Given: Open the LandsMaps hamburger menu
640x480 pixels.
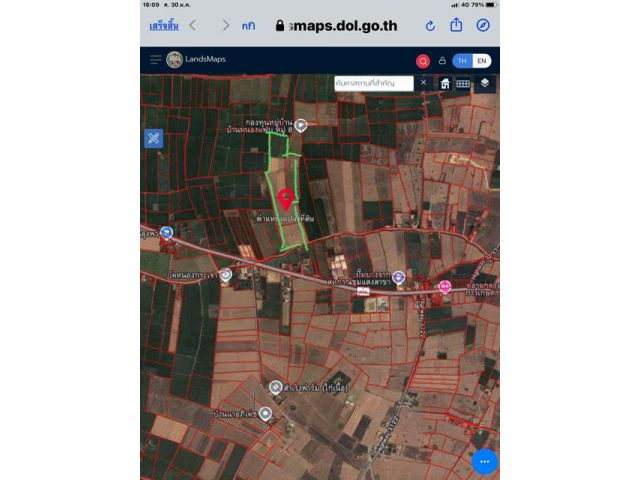Looking at the screenshot, I should pos(155,60).
